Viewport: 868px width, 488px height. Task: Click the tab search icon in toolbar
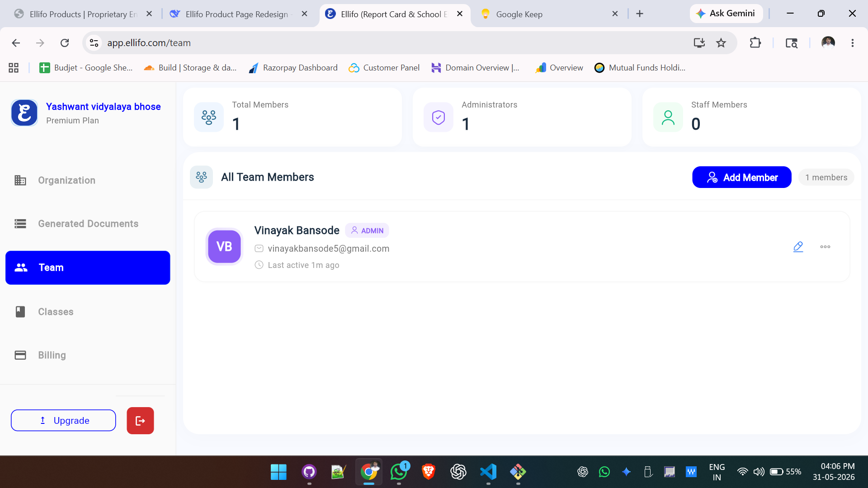click(x=792, y=43)
